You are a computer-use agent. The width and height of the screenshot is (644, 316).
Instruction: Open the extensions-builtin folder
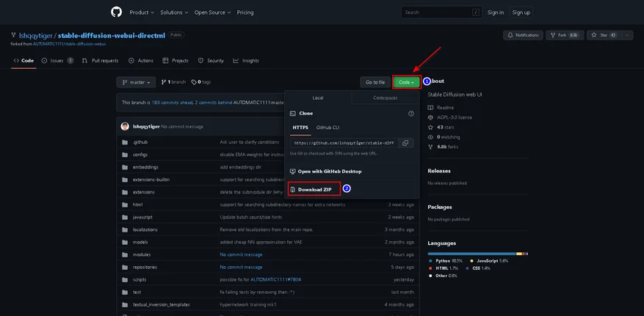[x=151, y=180]
